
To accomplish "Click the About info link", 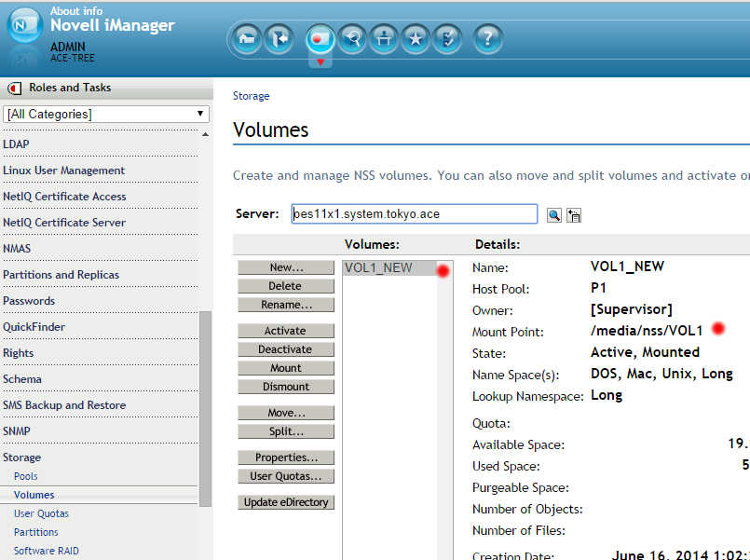I will pyautogui.click(x=76, y=10).
